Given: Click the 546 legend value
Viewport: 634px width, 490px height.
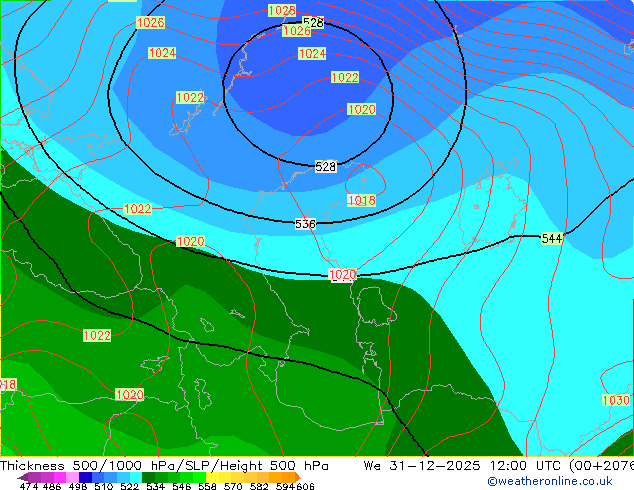Looking at the screenshot, I should (181, 486).
